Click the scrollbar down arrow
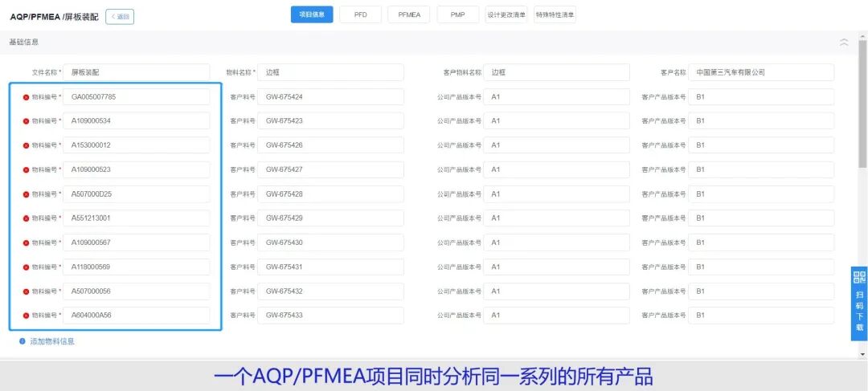 [863, 353]
